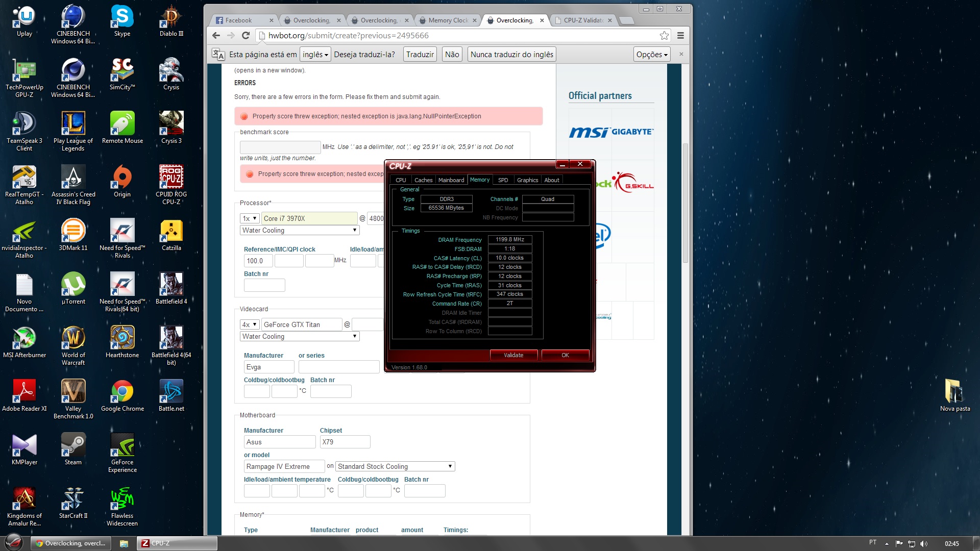Open CPUID ROG CPU-Z desktop icon
This screenshot has width=980, height=551.
point(171,185)
